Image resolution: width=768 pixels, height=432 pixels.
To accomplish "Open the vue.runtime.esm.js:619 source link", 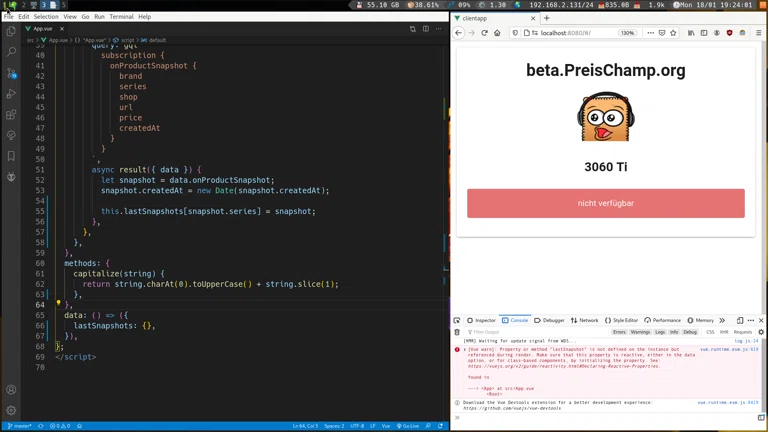I will [x=728, y=349].
